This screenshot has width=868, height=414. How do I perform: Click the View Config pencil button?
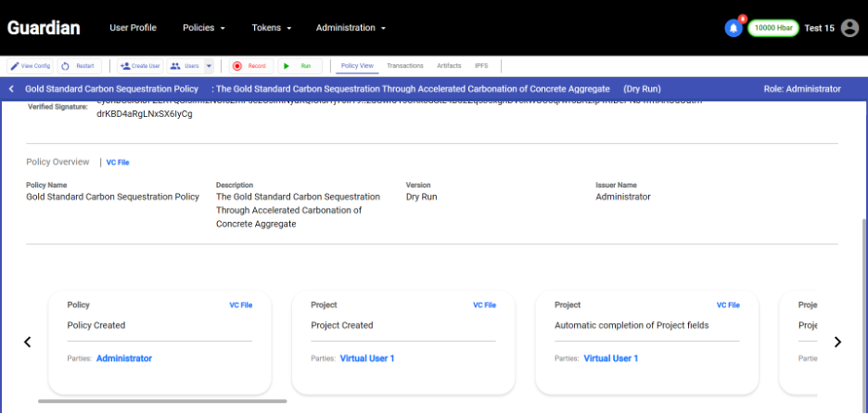tap(31, 66)
